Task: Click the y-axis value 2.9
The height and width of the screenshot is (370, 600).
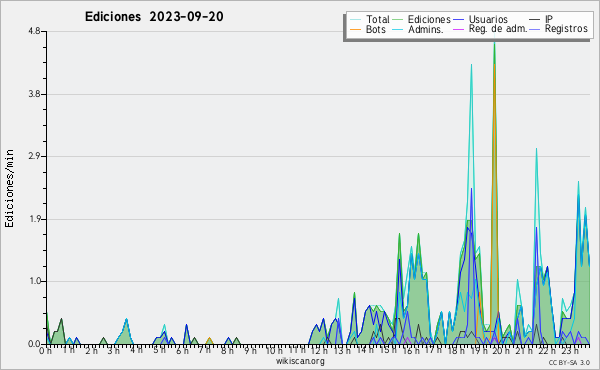Action: click(34, 156)
